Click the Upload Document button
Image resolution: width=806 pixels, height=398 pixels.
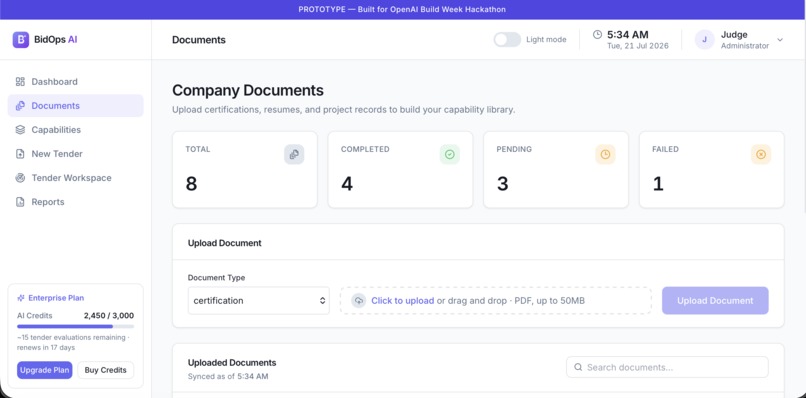pos(715,301)
